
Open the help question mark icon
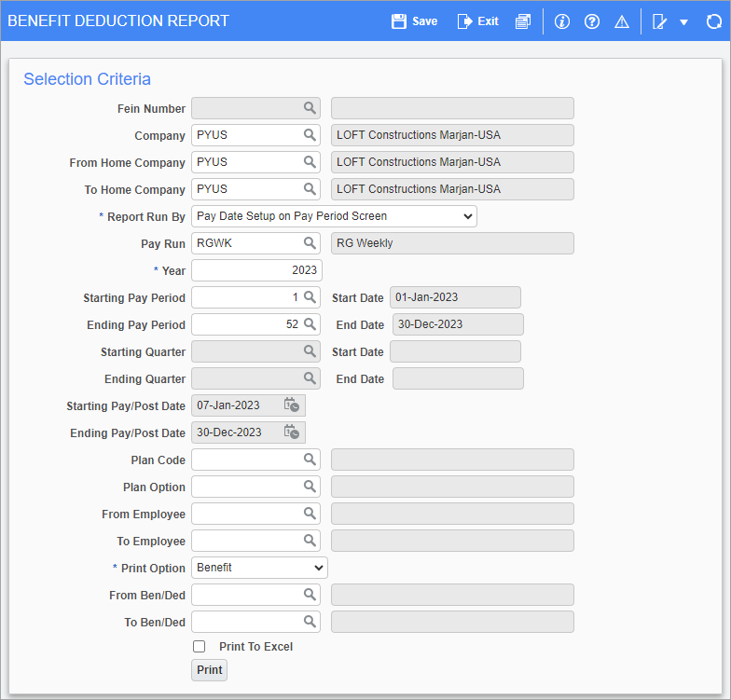(x=591, y=21)
